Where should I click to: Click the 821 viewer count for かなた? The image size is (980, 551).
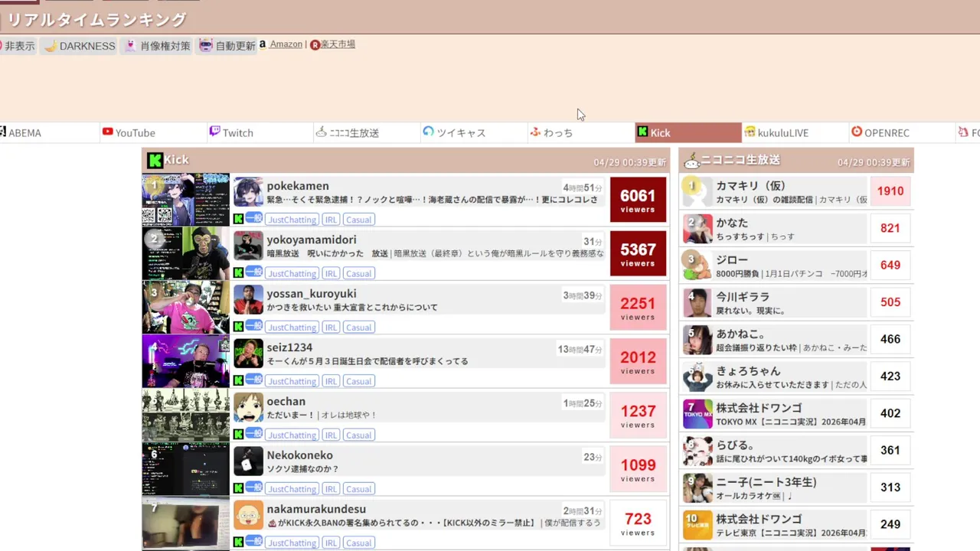point(890,228)
